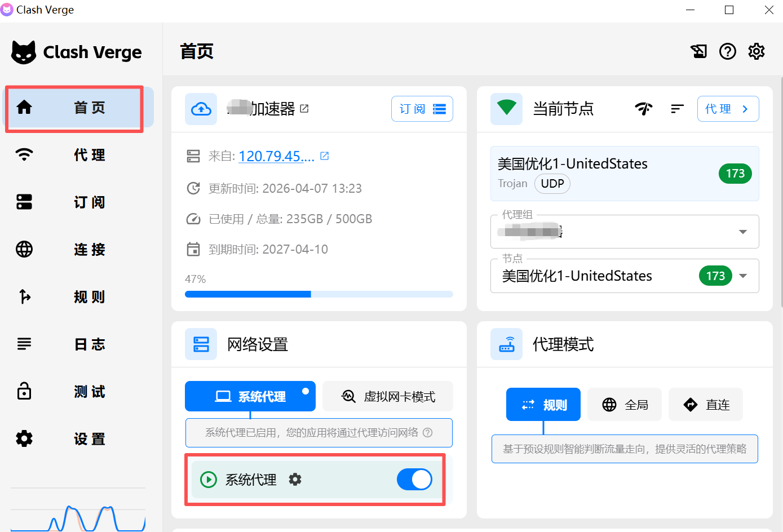The height and width of the screenshot is (532, 783).
Task: Click the lightweight mode icon in header
Action: coord(698,52)
